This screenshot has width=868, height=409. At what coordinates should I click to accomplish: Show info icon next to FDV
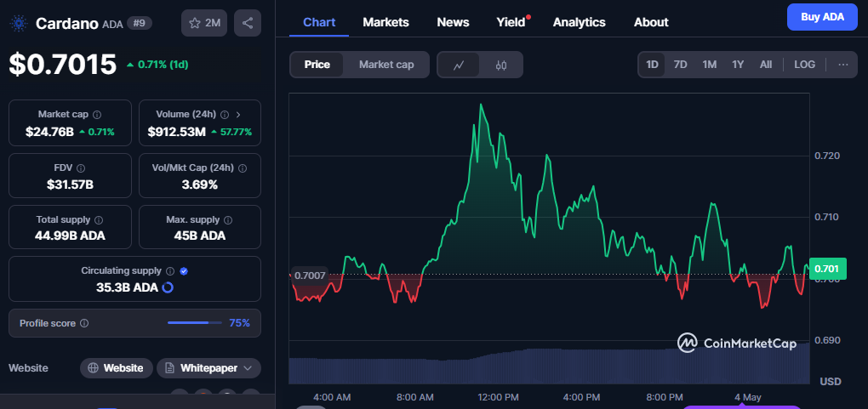point(81,168)
